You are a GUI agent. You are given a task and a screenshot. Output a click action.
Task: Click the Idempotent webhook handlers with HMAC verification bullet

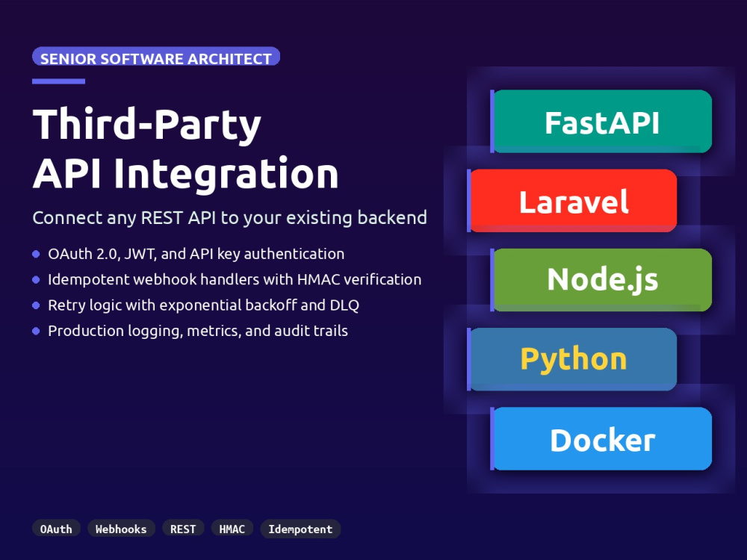coord(227,279)
